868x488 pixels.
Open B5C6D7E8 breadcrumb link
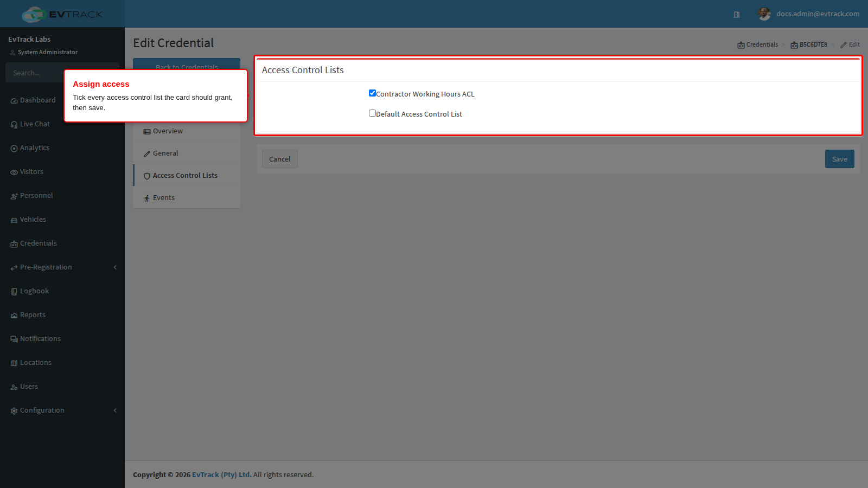click(809, 44)
